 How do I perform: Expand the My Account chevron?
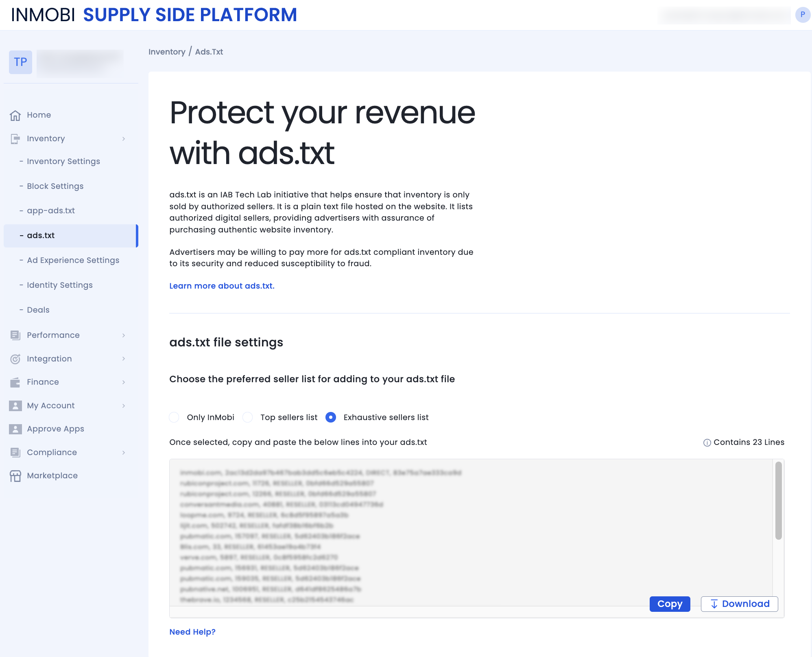(x=124, y=405)
